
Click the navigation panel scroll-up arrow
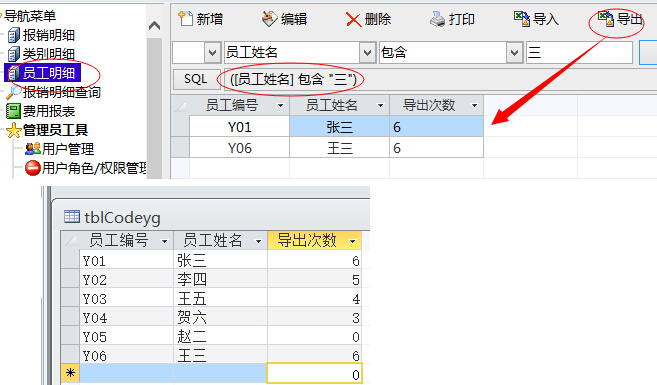click(155, 26)
